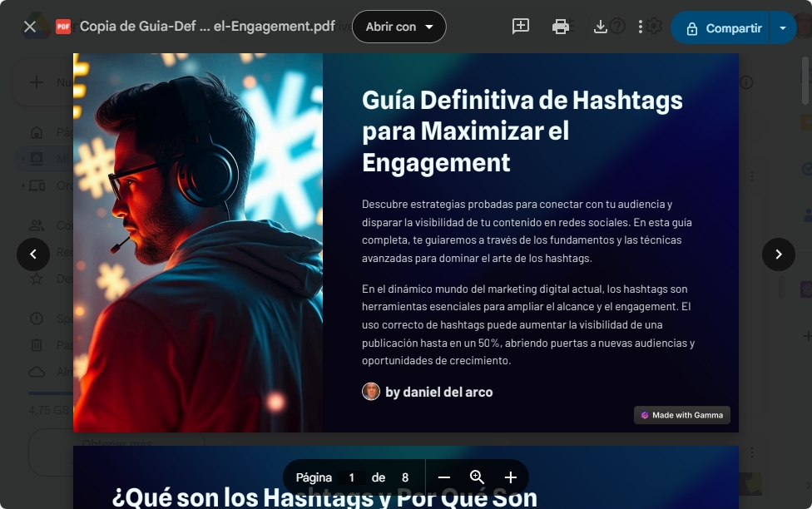Go to the previous file with left arrow
812x509 pixels.
point(33,254)
